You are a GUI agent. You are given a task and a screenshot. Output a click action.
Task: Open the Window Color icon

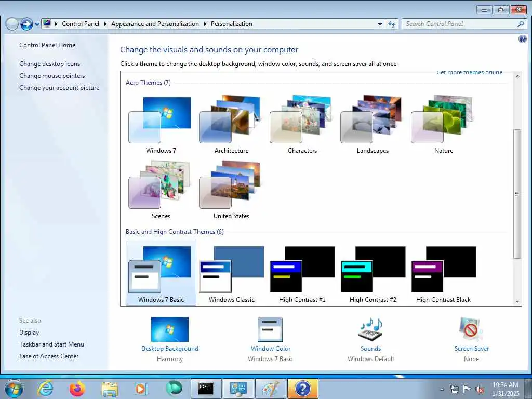tap(270, 329)
